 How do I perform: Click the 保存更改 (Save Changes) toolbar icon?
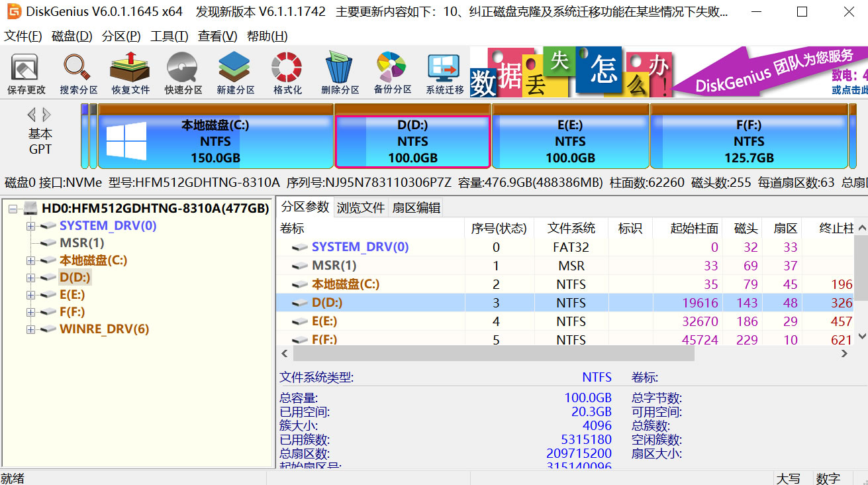26,73
